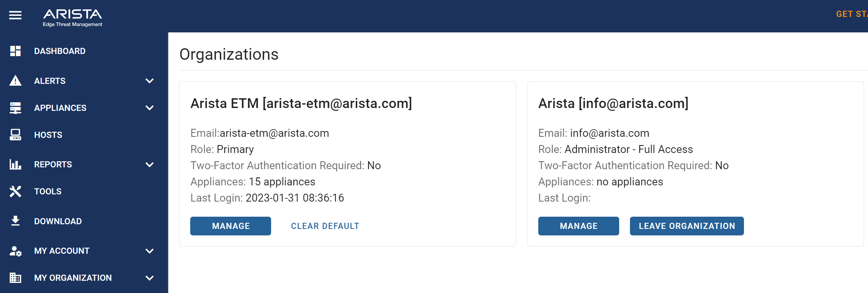Screen dimensions: 868x293
Task: Click the Tools wrench icon
Action: coord(15,191)
